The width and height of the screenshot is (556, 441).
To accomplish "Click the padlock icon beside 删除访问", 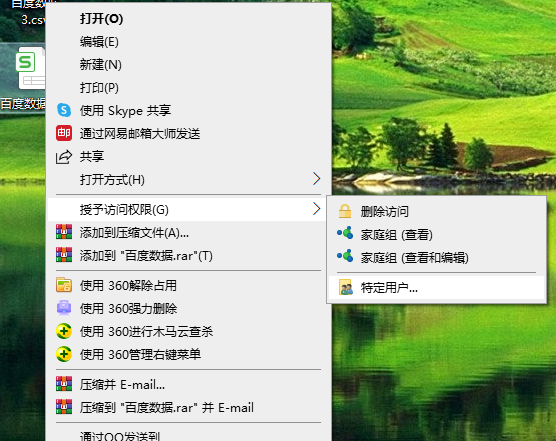I will (345, 211).
